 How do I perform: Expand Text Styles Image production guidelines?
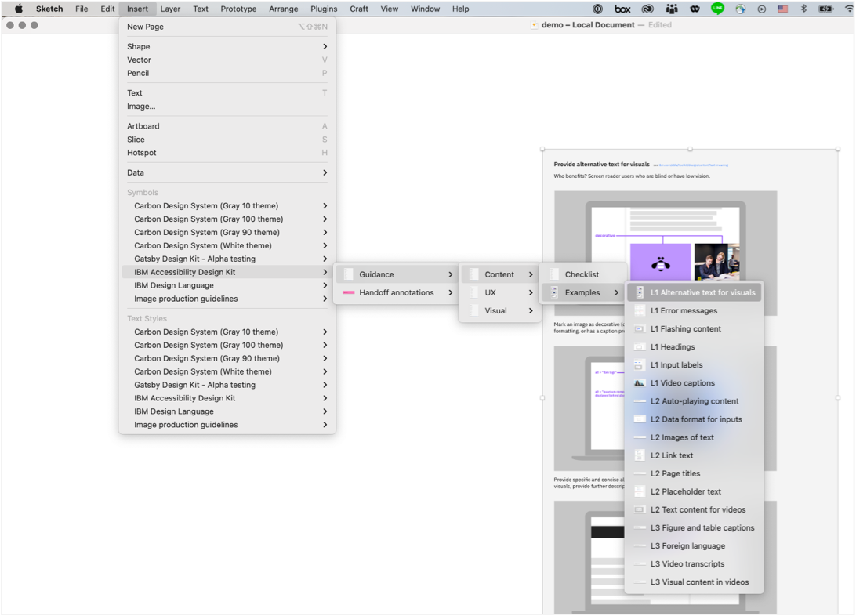coord(227,425)
